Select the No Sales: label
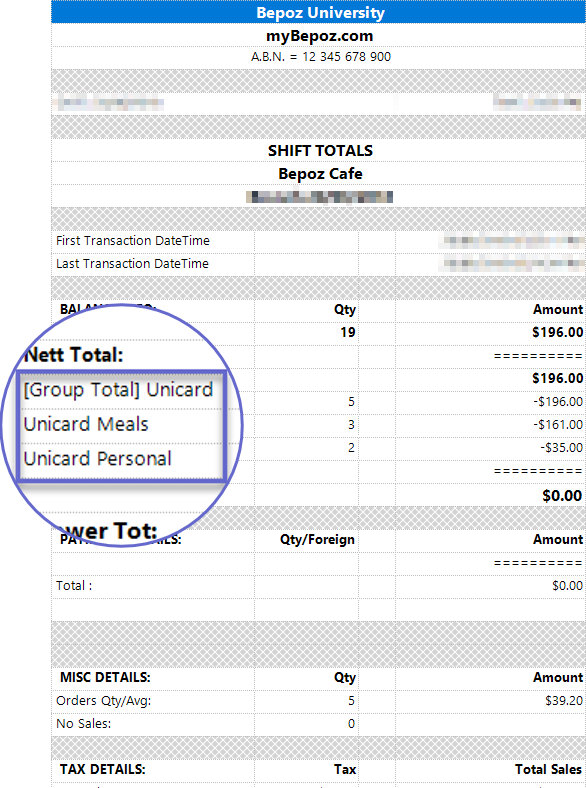The height and width of the screenshot is (788, 586). pos(83,724)
